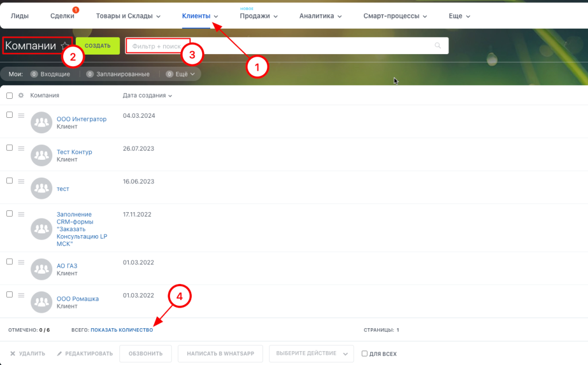Open the ВЫБЕРИТЕ ДЕЙСТВИЕ dropdown
This screenshot has height=365, width=588.
311,354
